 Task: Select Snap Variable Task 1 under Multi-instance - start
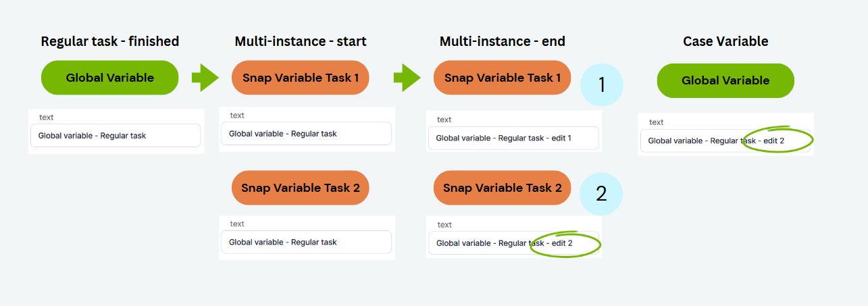301,78
